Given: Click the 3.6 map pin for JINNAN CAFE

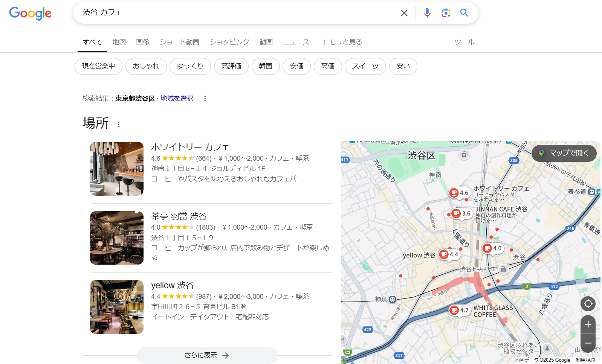Looking at the screenshot, I should point(461,214).
